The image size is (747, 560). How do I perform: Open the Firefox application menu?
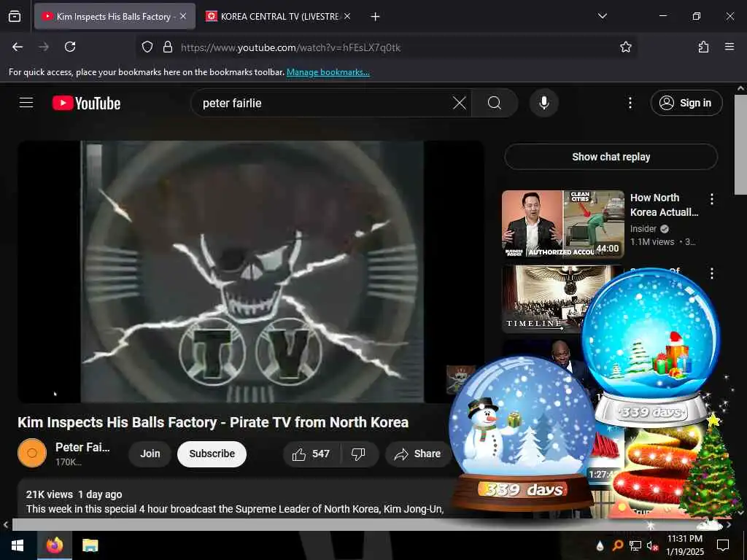click(729, 47)
